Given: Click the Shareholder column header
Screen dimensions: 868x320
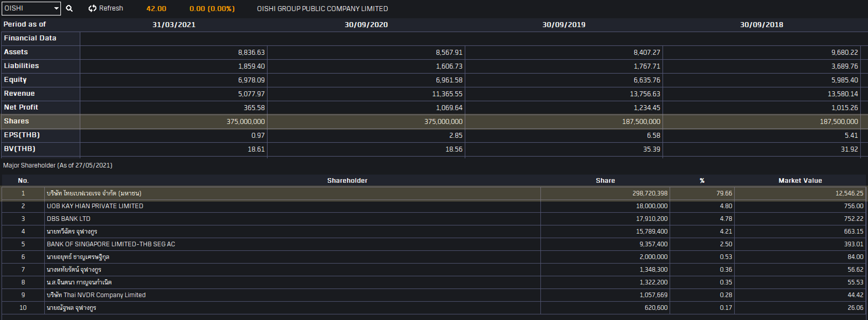Looking at the screenshot, I should tap(347, 181).
